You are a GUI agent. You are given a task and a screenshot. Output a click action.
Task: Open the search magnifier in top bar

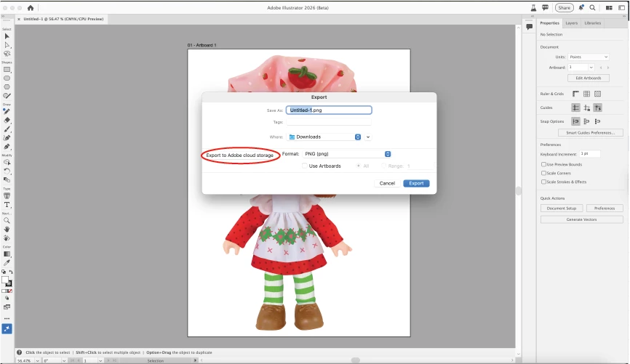(592, 7)
